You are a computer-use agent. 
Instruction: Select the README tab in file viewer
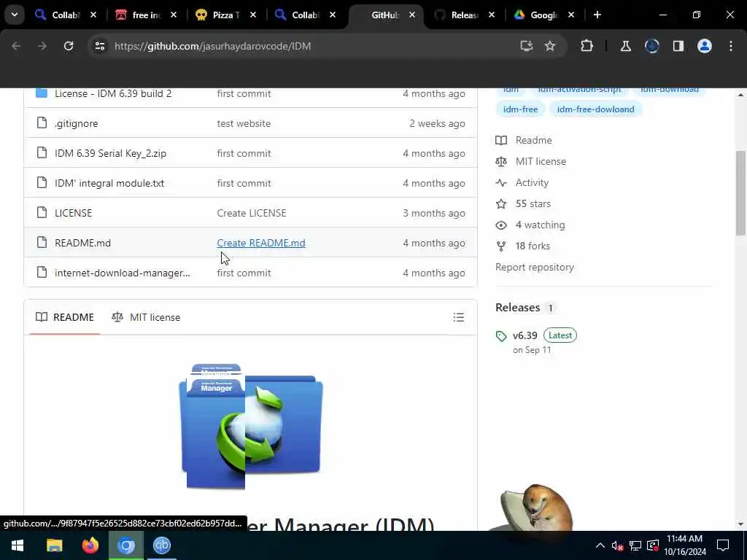(65, 317)
